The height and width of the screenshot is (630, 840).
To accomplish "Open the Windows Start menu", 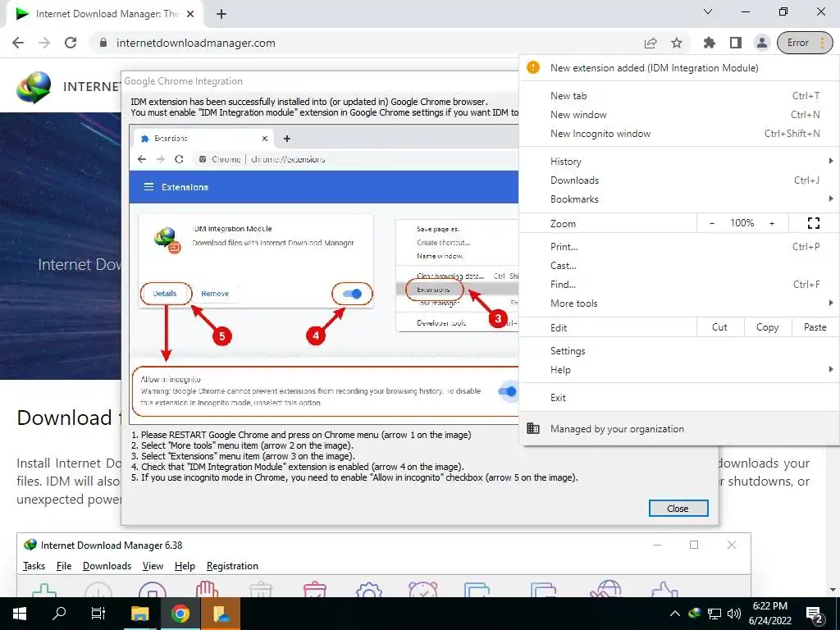I will [20, 614].
